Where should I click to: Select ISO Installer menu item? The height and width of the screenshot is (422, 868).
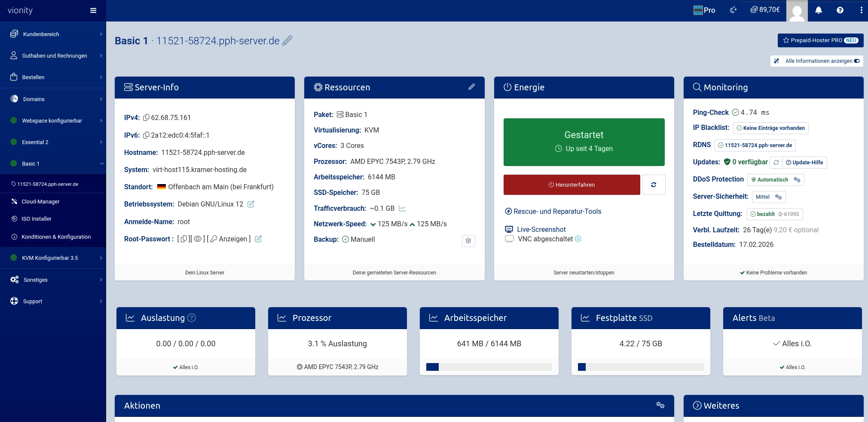point(37,219)
